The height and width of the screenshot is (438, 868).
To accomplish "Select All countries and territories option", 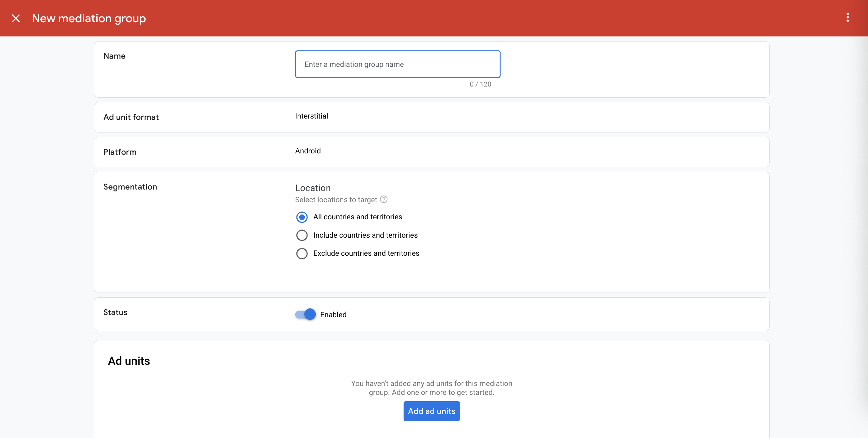I will tap(301, 217).
